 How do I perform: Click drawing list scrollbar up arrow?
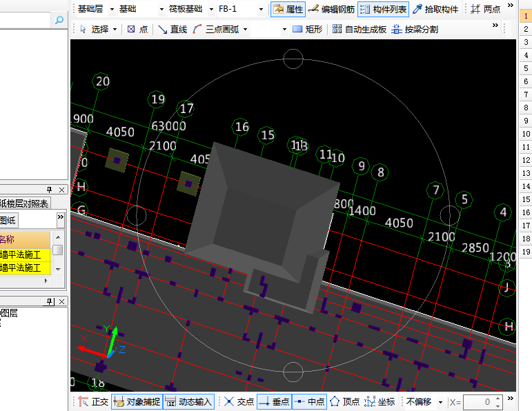click(58, 237)
